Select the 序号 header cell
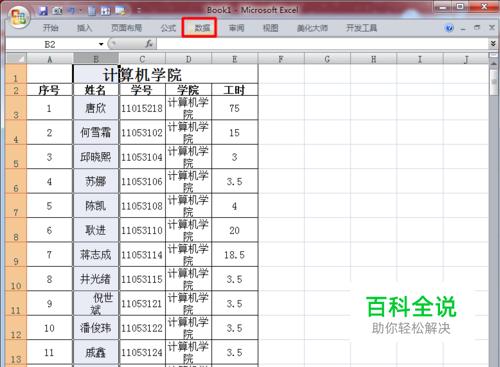 (x=49, y=90)
